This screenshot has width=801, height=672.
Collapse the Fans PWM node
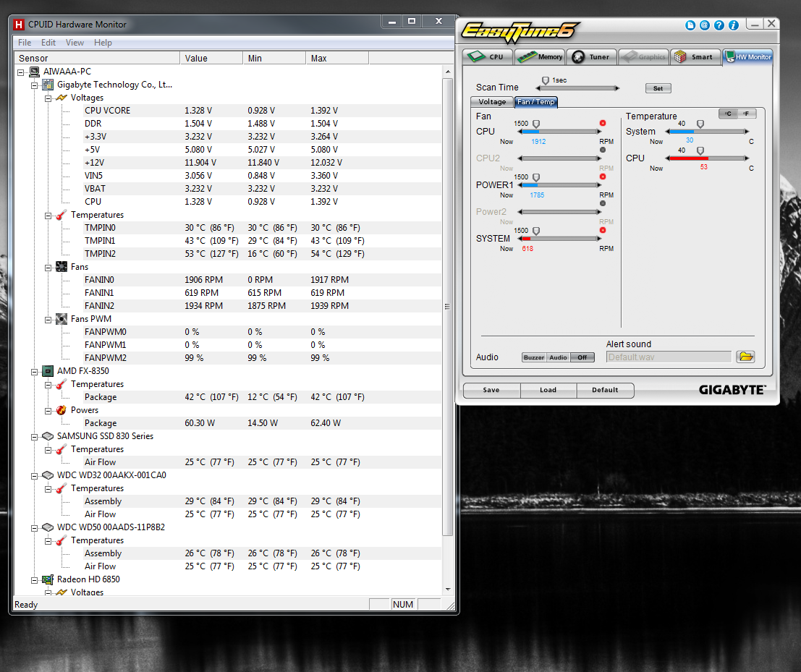click(48, 320)
